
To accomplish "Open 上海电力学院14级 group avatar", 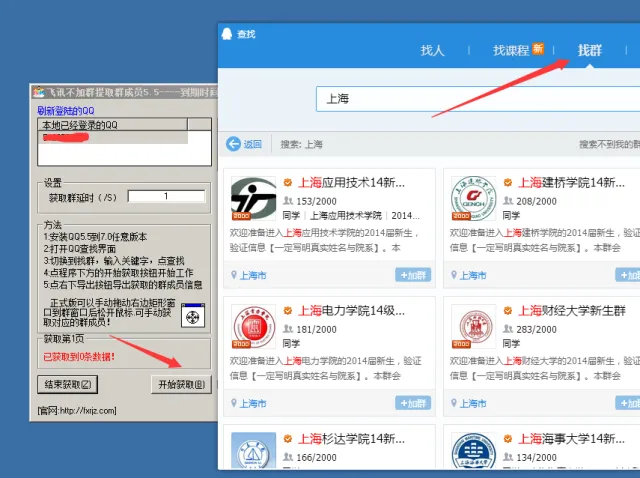I will coord(253,326).
